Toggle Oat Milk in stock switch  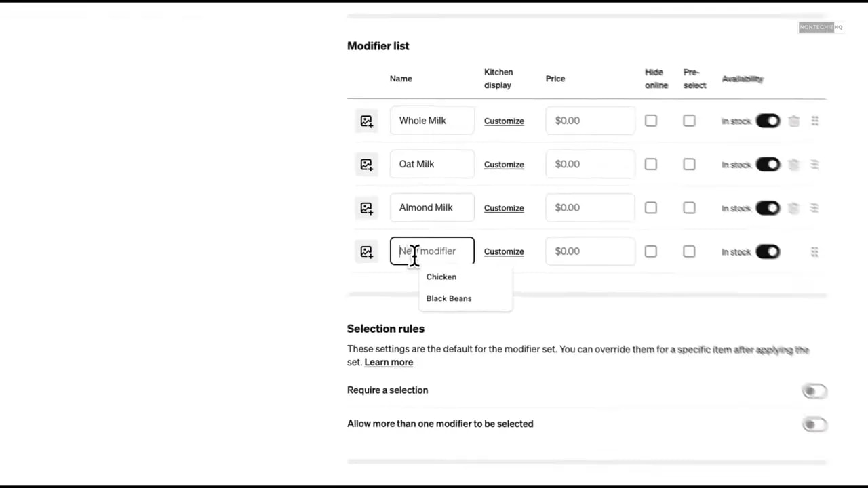click(768, 165)
